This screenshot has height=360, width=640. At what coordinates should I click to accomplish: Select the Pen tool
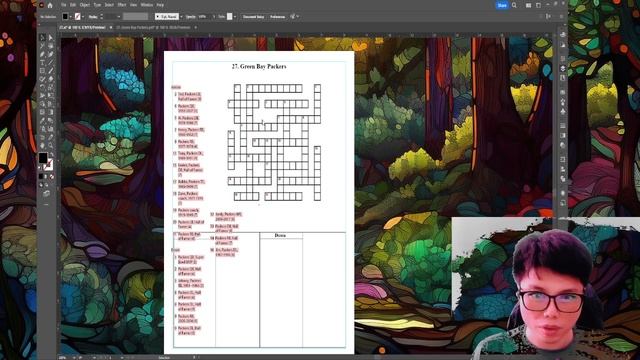tap(42, 54)
